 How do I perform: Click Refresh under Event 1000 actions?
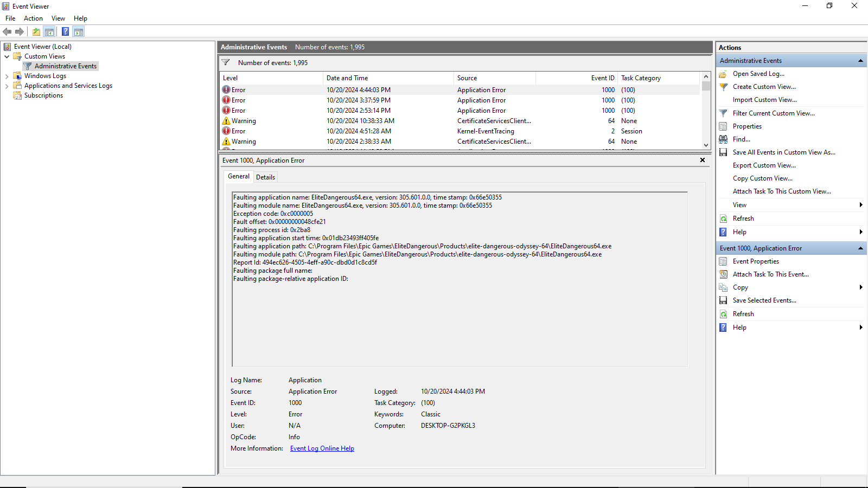(743, 314)
